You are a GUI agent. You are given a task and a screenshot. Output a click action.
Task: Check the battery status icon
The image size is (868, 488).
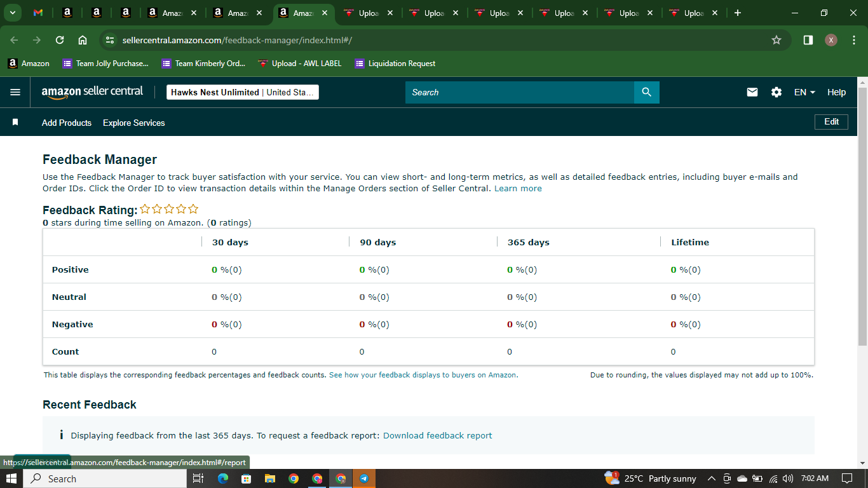(x=757, y=478)
